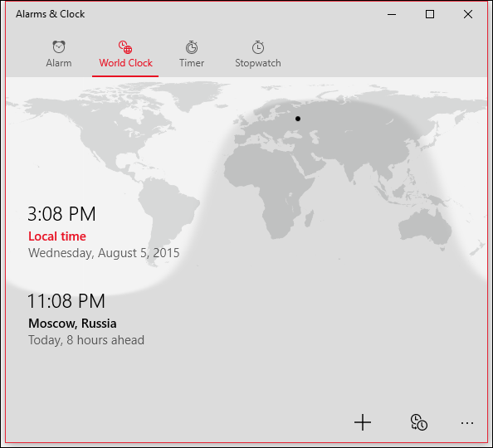Switch to the Timer tab
The image size is (493, 448).
(192, 54)
